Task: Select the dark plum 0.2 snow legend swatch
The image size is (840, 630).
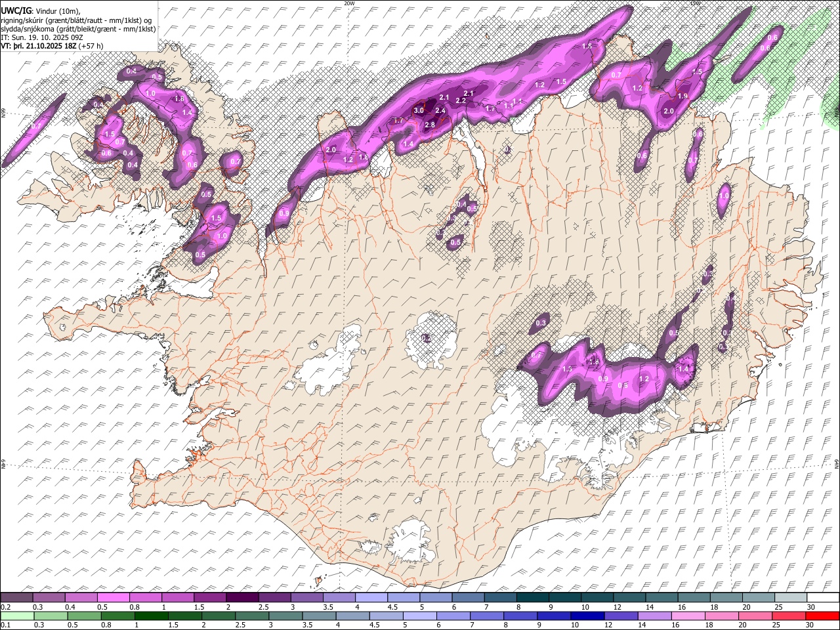Action: [x=16, y=598]
